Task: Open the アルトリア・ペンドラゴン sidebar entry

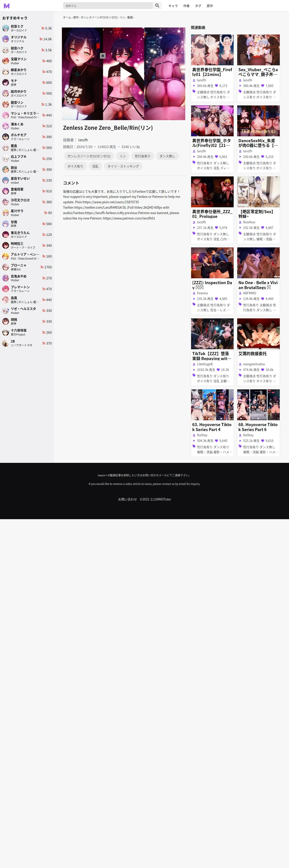Action: 27,256
